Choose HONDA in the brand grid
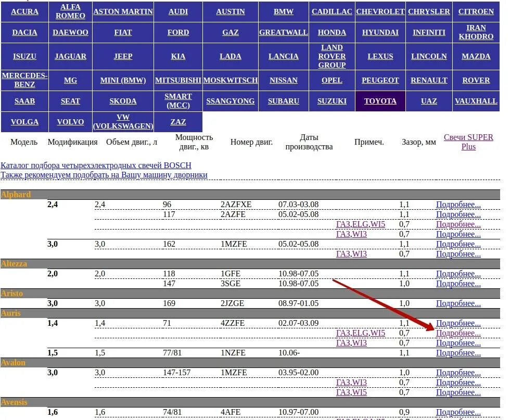 click(x=332, y=32)
